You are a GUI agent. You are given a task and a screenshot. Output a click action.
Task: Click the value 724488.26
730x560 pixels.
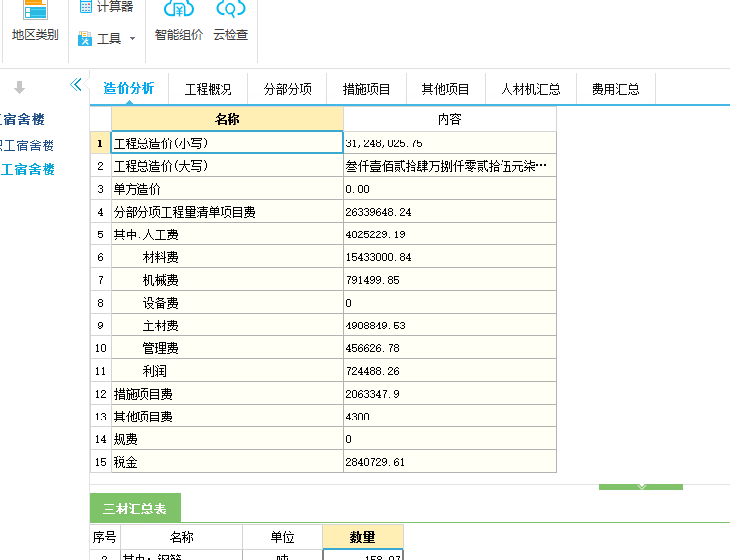point(450,371)
